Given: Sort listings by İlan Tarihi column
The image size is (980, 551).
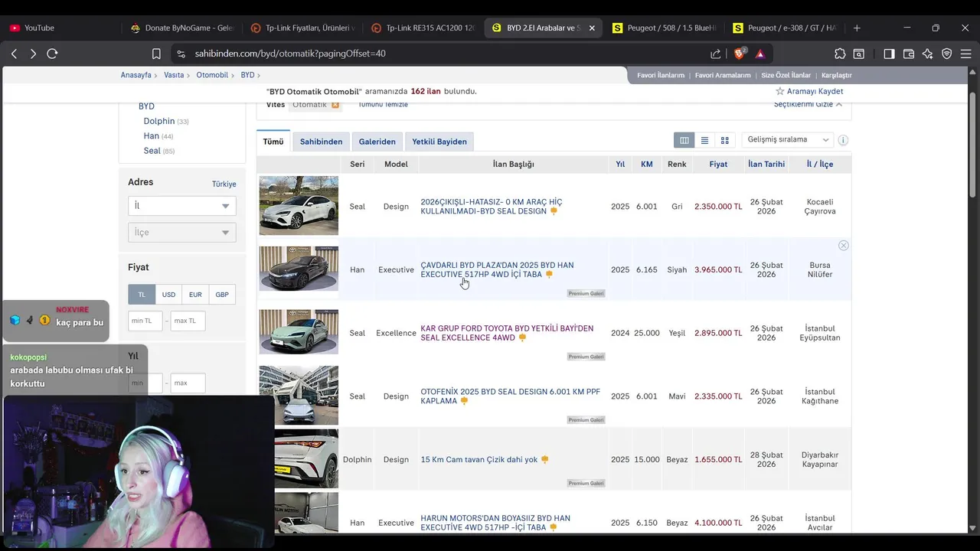Looking at the screenshot, I should [766, 165].
